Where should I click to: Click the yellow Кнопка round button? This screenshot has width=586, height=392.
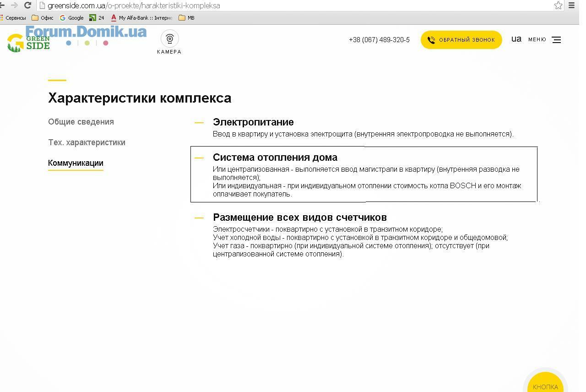pos(545,382)
